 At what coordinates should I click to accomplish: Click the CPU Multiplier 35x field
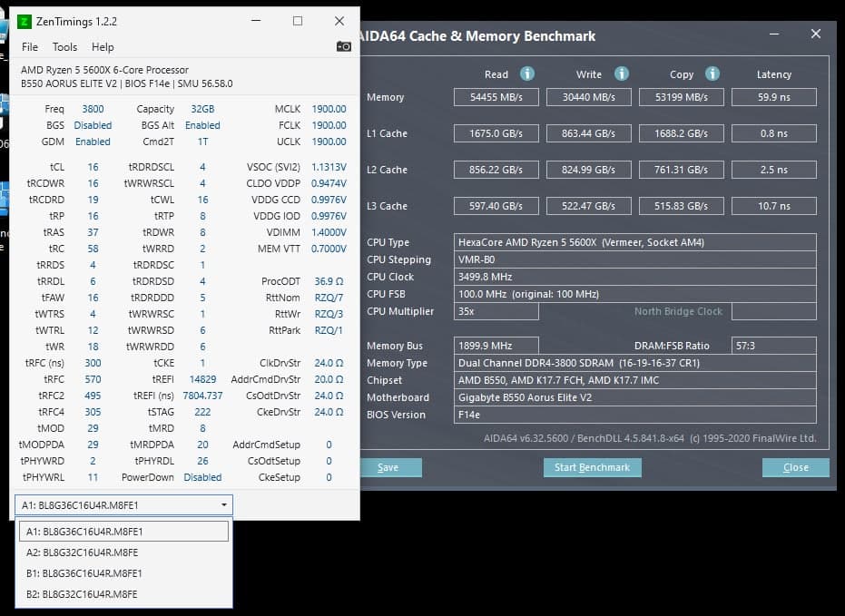coord(496,311)
